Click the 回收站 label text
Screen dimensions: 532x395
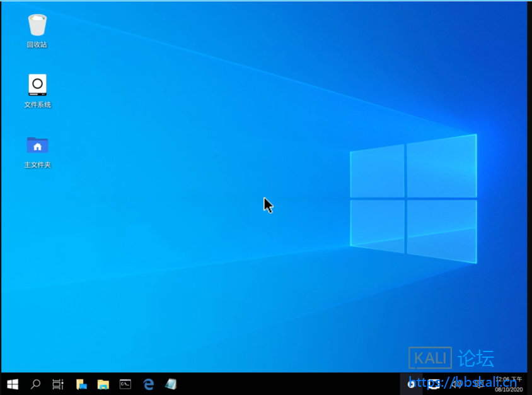tap(37, 45)
